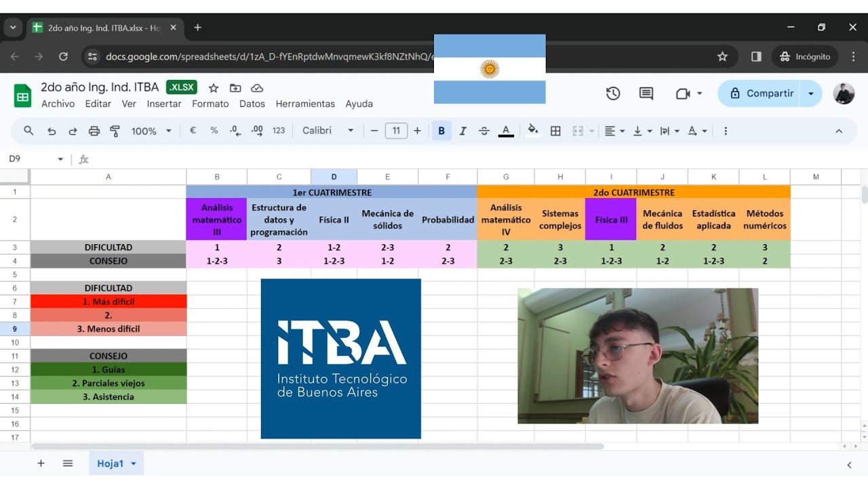This screenshot has width=868, height=488.
Task: Toggle strikethrough formatting
Action: click(x=484, y=131)
